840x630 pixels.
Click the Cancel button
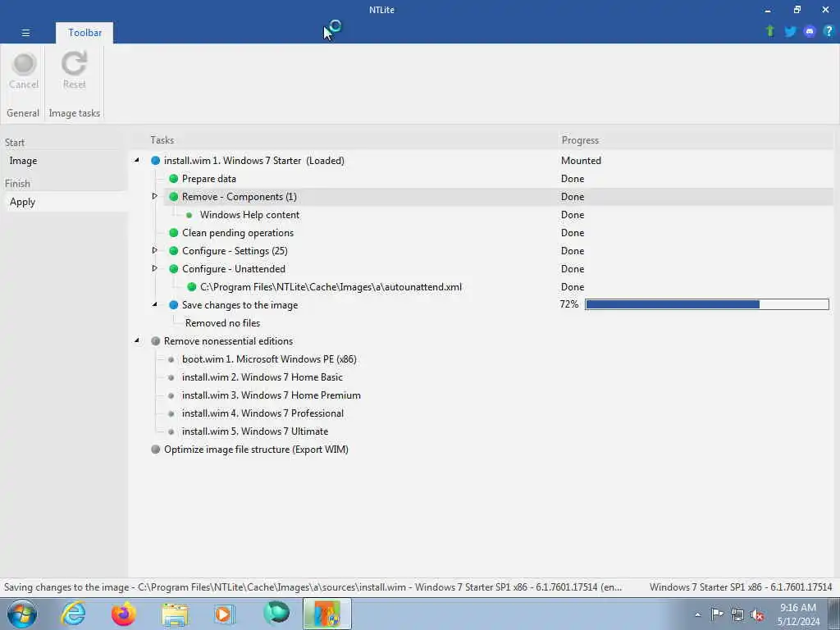click(x=24, y=71)
